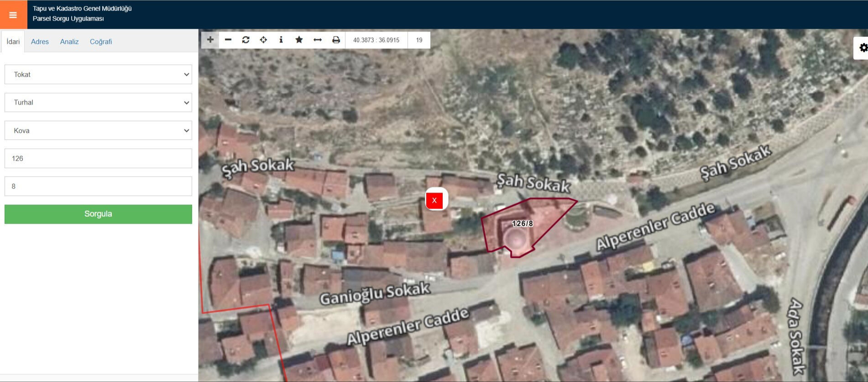Open the Analiz tab

click(x=69, y=42)
